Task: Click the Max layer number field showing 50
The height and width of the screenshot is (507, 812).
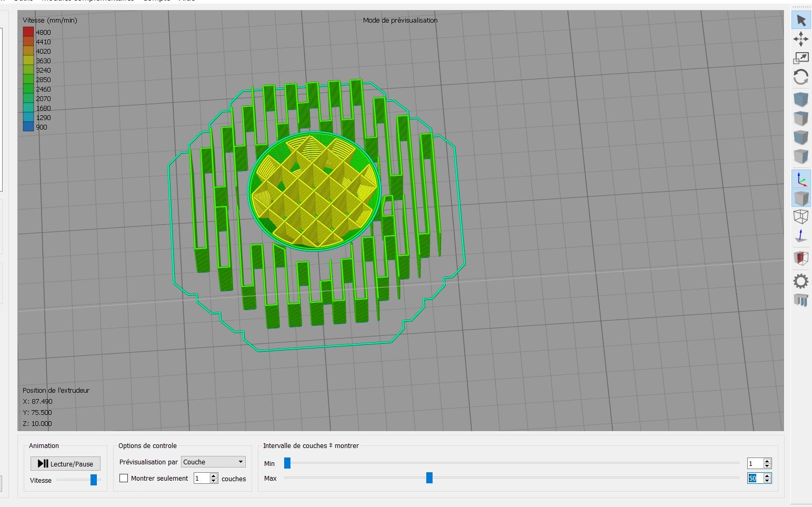Action: click(755, 478)
